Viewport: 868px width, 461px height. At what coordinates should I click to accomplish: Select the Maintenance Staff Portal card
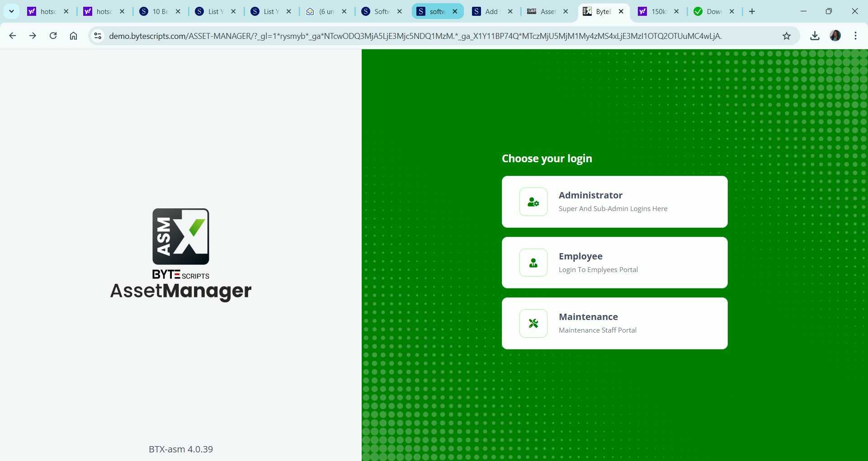pyautogui.click(x=614, y=323)
